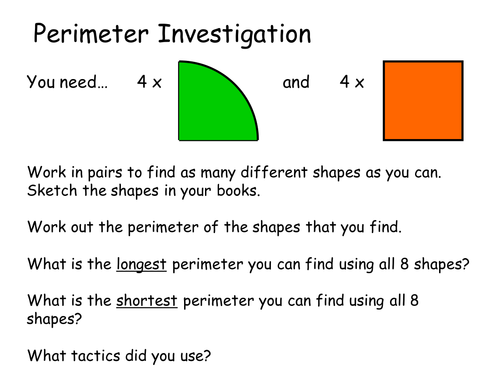The width and height of the screenshot is (500, 375).
Task: Click the word 'Perimeter' in title
Action: 91,35
